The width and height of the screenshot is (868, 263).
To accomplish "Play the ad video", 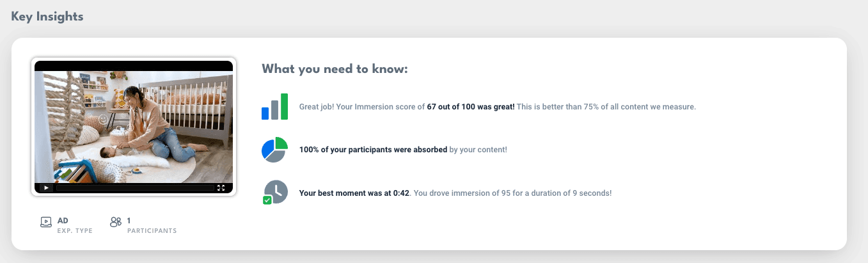I will tap(45, 188).
